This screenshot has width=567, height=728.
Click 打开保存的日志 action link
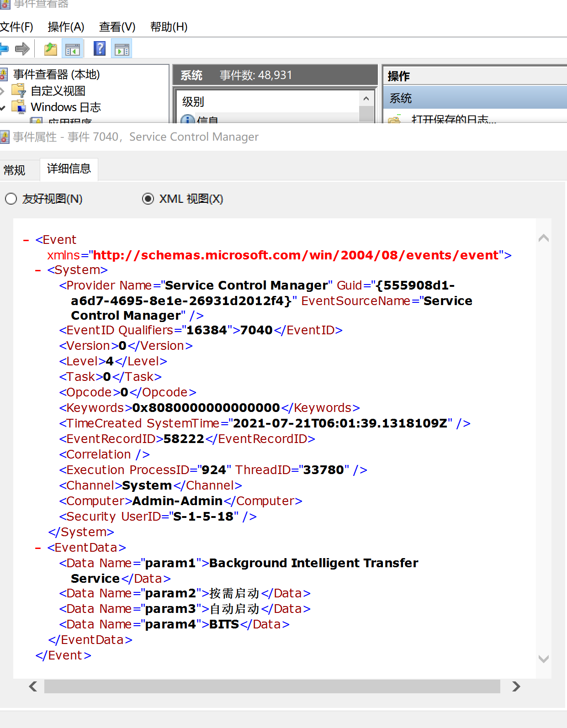[453, 120]
